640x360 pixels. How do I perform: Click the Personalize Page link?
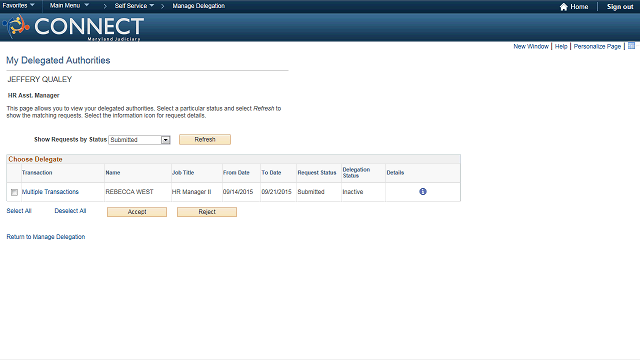pyautogui.click(x=597, y=47)
